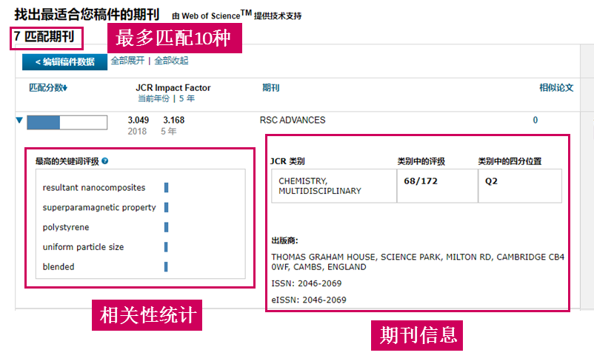Click the eISSN: 2046-2069 line
Image resolution: width=594 pixels, height=364 pixels.
click(309, 300)
